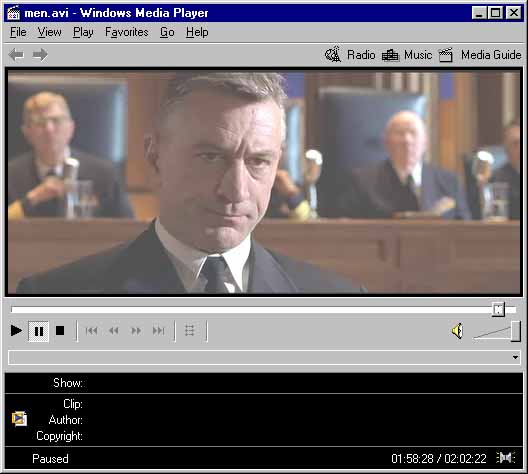Click the Preview playlist icon

[x=190, y=331]
